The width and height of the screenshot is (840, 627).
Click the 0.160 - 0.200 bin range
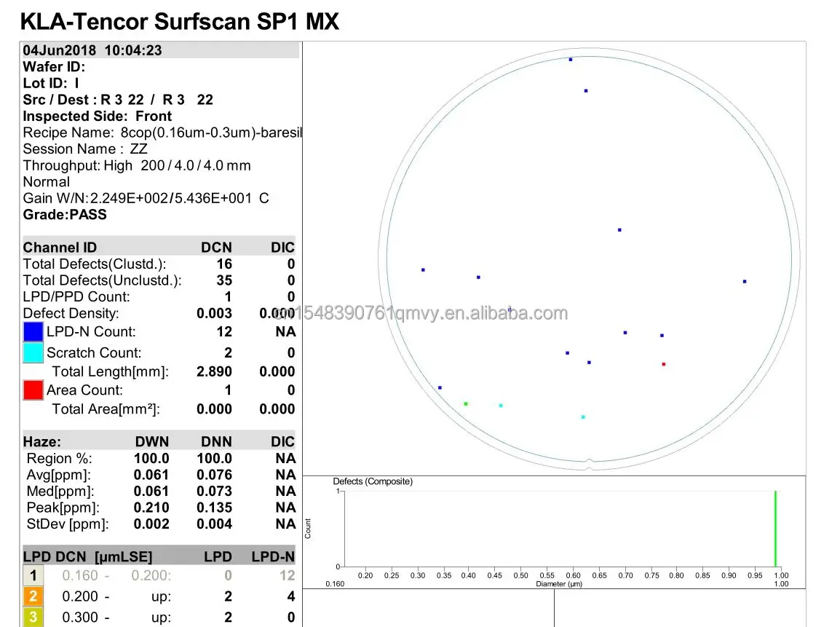click(x=116, y=575)
